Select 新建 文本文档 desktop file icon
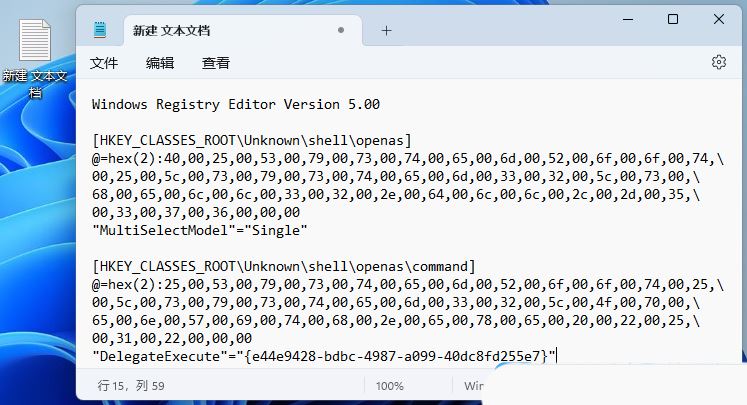Screen dimensions: 747x405 35,57
